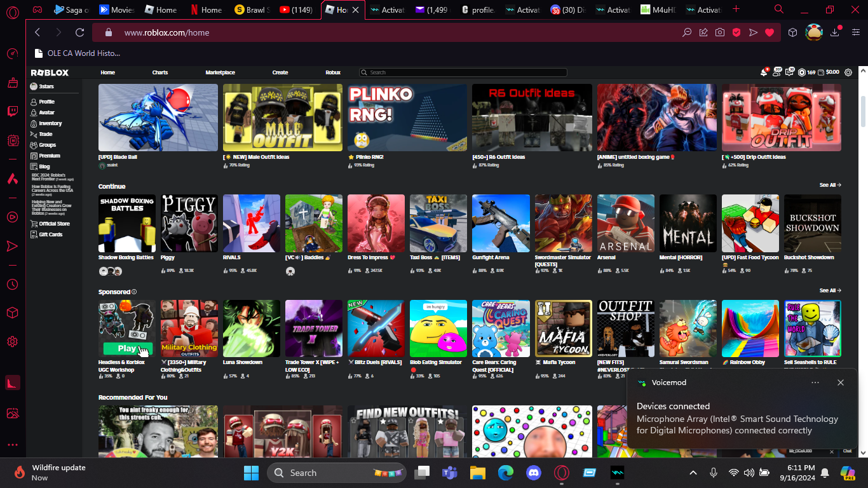
Task: Open File Explorer from the taskbar
Action: pos(477,473)
